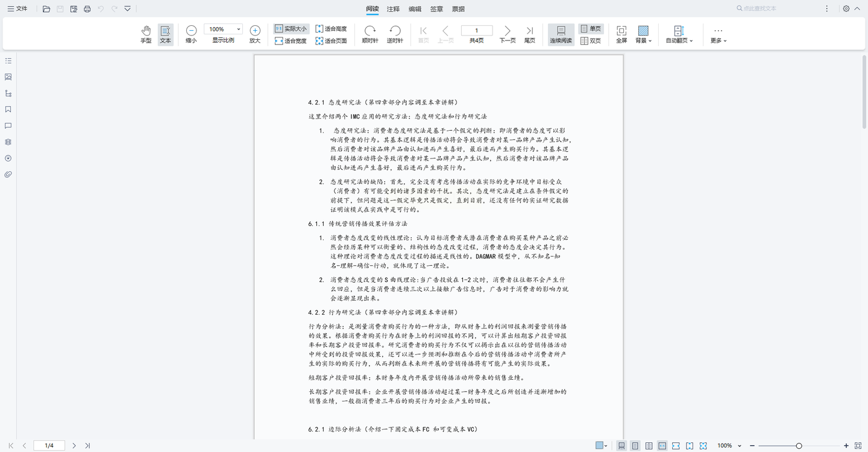
Task: Click the zoom out (缩小) button
Action: tap(191, 35)
